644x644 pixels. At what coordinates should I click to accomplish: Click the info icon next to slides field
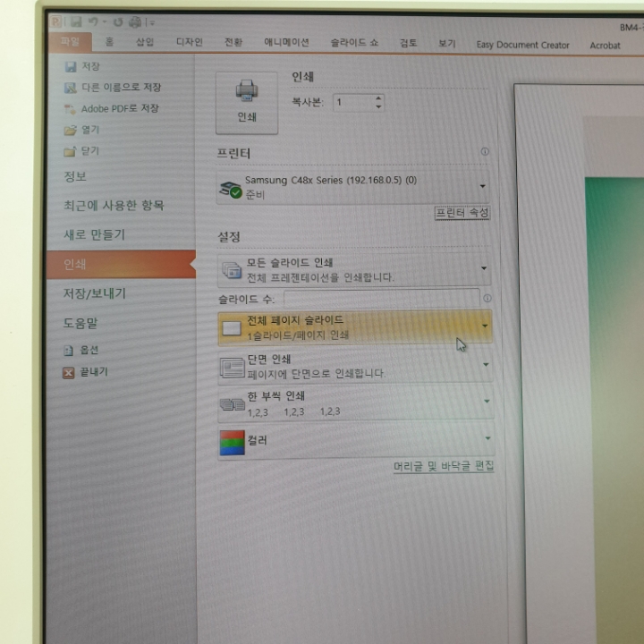[487, 298]
